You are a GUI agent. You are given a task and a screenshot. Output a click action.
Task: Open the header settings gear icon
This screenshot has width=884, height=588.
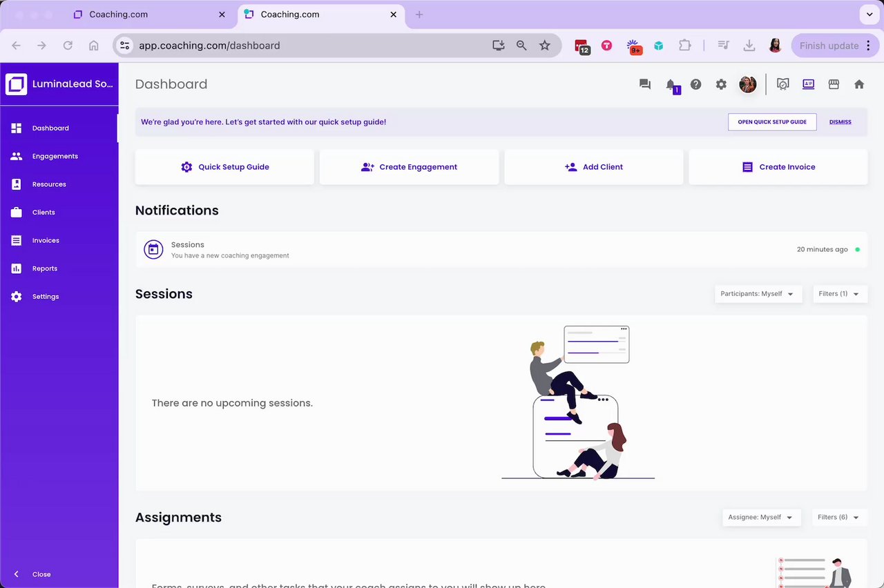tap(721, 84)
